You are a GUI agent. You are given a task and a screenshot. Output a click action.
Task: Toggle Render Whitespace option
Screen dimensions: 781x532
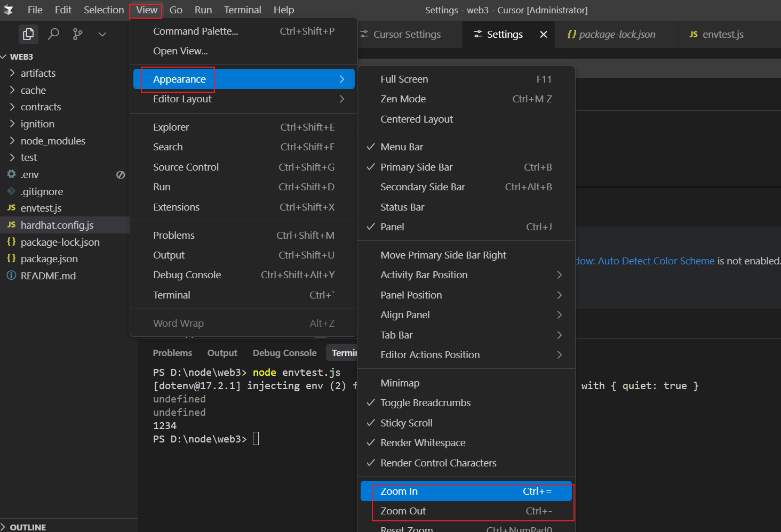click(466, 442)
